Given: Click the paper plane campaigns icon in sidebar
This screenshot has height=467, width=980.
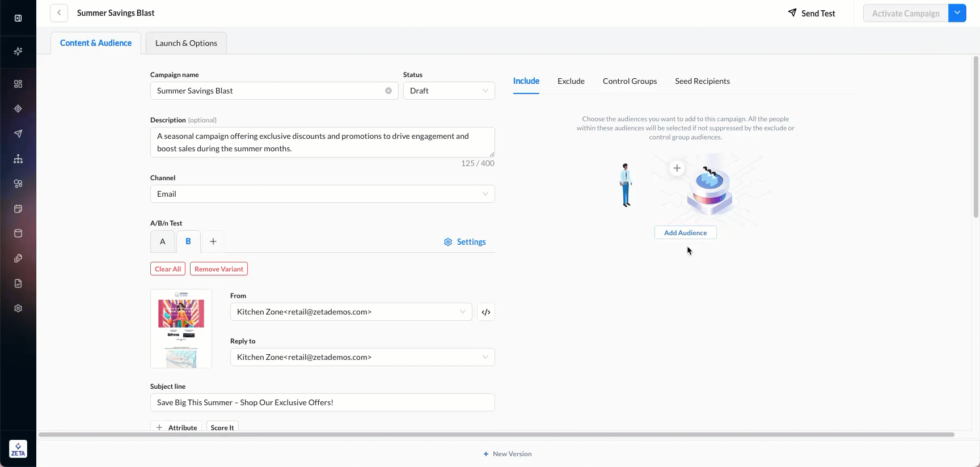Looking at the screenshot, I should click(x=18, y=134).
